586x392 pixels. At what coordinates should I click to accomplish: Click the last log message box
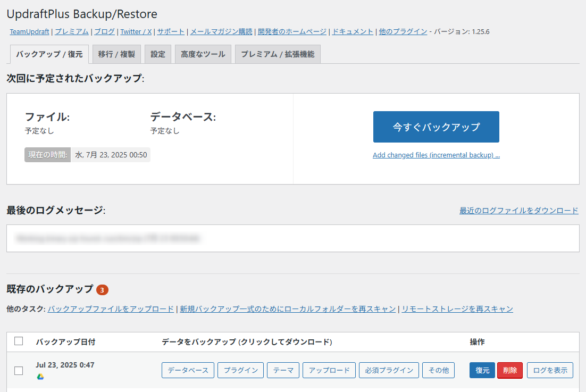coord(293,238)
